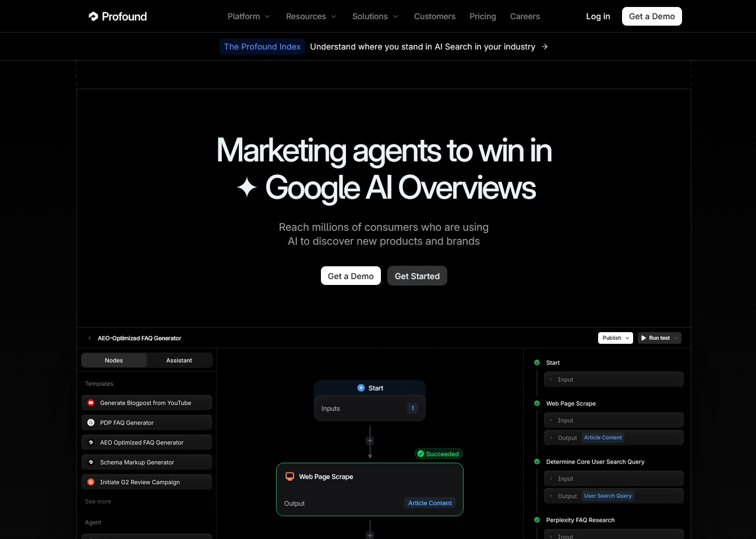Expand the Input row under Web Page Scrape
Viewport: 756px width, 539px height.
614,420
